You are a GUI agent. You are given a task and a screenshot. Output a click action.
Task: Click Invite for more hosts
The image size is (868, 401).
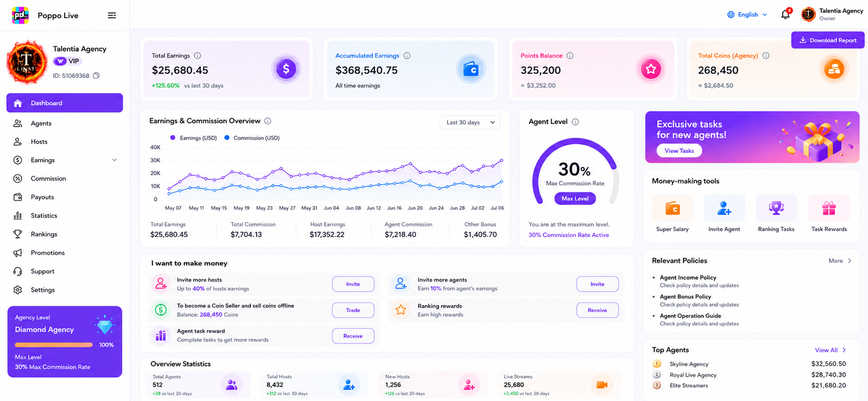[353, 284]
